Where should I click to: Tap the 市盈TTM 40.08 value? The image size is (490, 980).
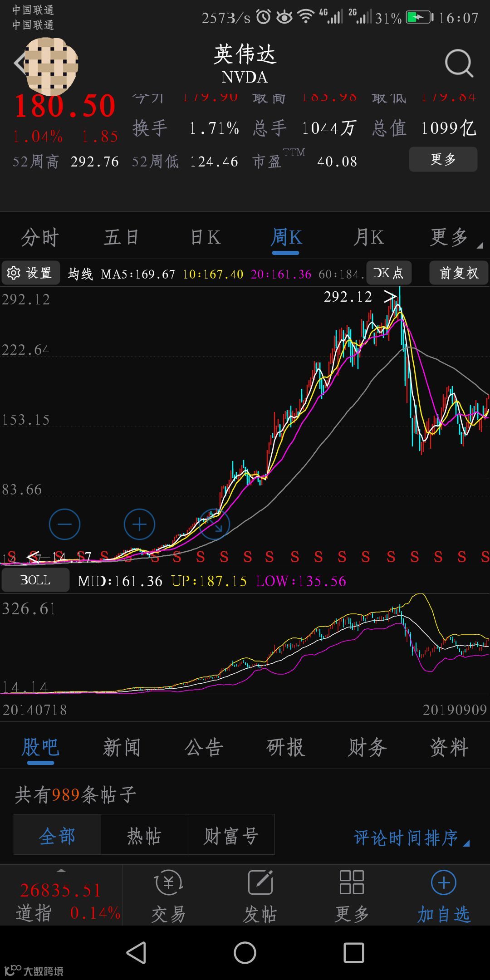pos(305,160)
